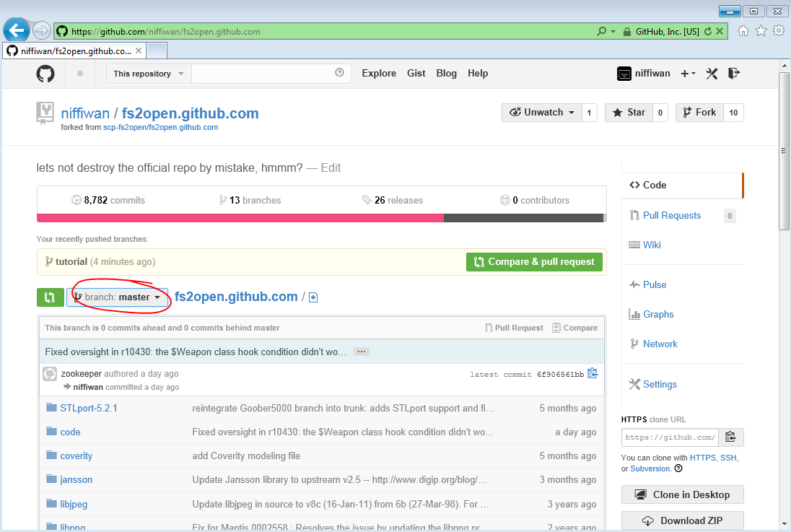This screenshot has width=791, height=532.
Task: Copy the latest commit SHA to clipboard
Action: tap(593, 374)
